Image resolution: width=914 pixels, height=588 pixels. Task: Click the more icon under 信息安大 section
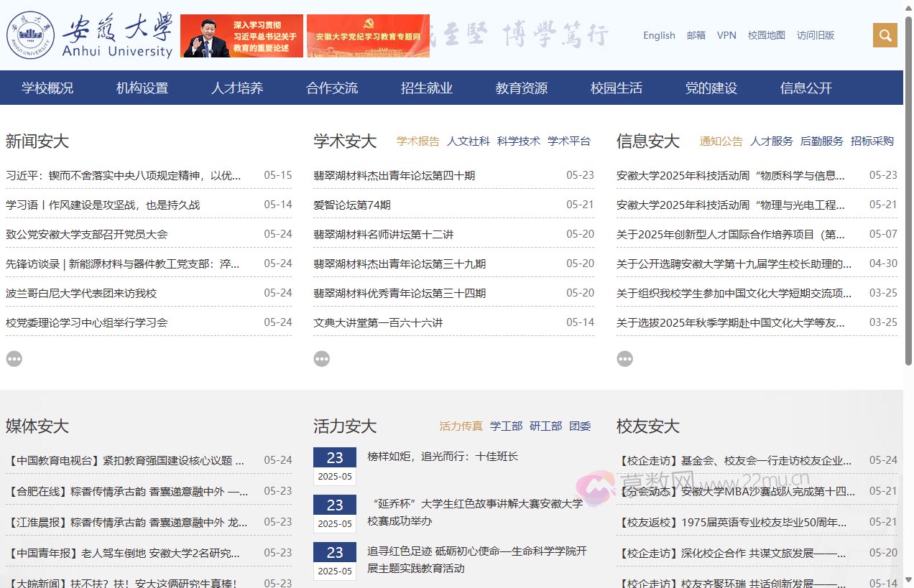(625, 358)
